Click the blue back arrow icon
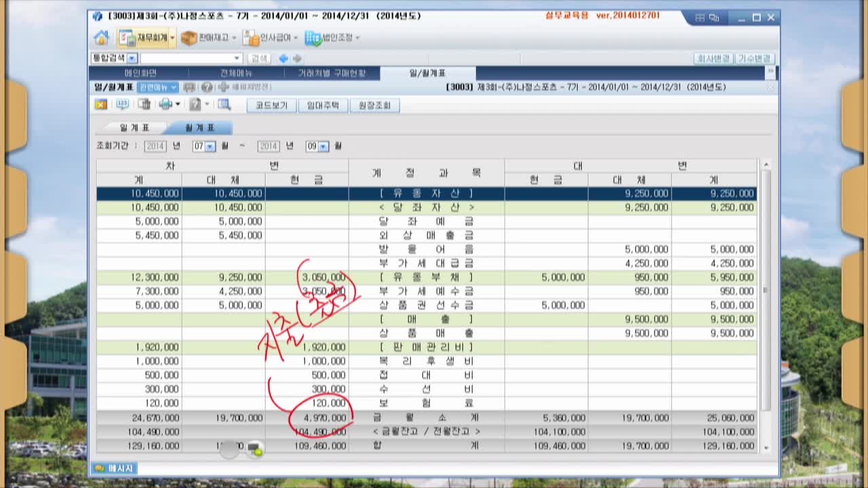The height and width of the screenshot is (488, 868). [x=283, y=59]
